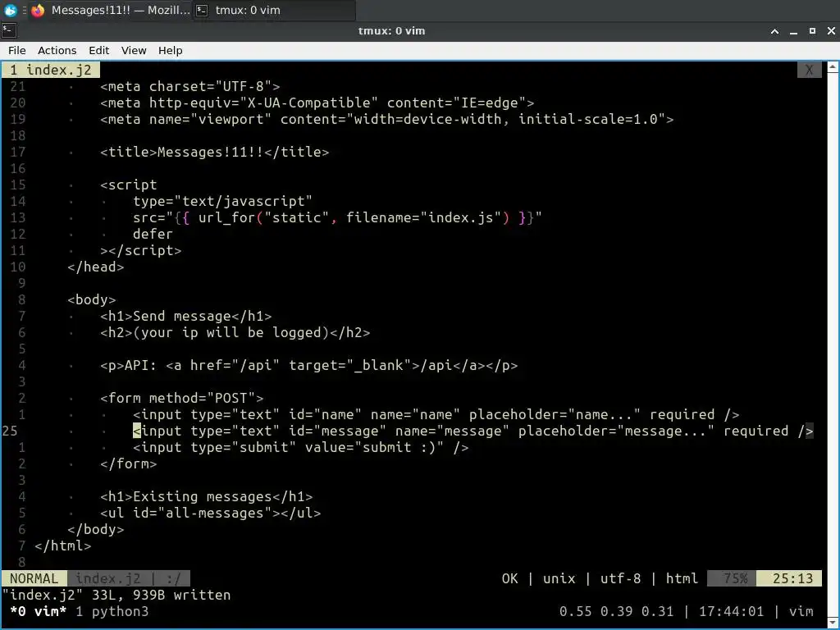Open the View menu
This screenshot has height=630, width=840.
pyautogui.click(x=134, y=50)
